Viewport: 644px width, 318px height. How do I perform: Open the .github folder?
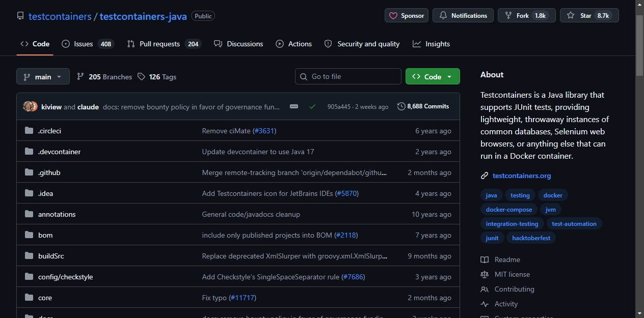click(x=49, y=172)
